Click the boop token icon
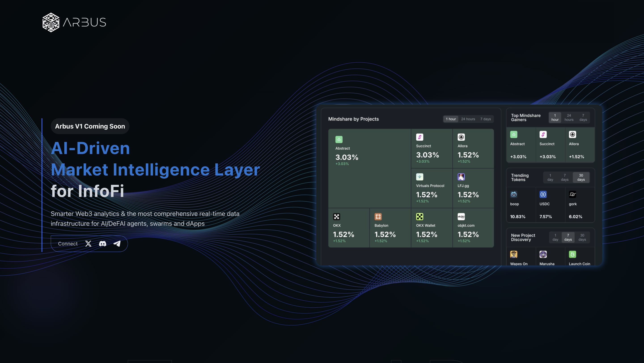644x363 pixels. point(514,194)
